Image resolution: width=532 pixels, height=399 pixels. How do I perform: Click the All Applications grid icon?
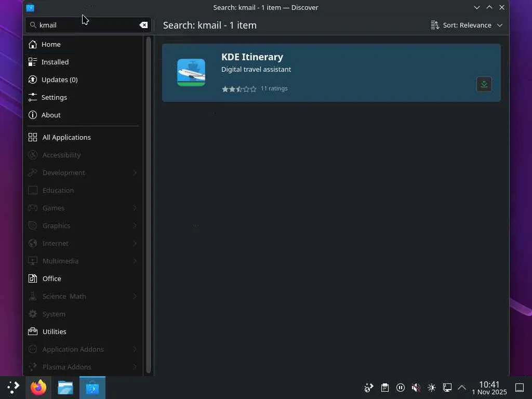point(33,137)
